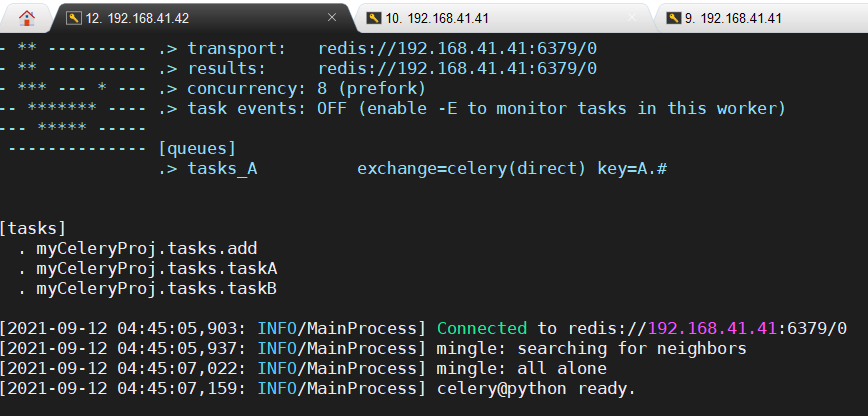Click myCeleryProj.tasks.taskA entry
The image size is (868, 416).
pyautogui.click(x=156, y=269)
